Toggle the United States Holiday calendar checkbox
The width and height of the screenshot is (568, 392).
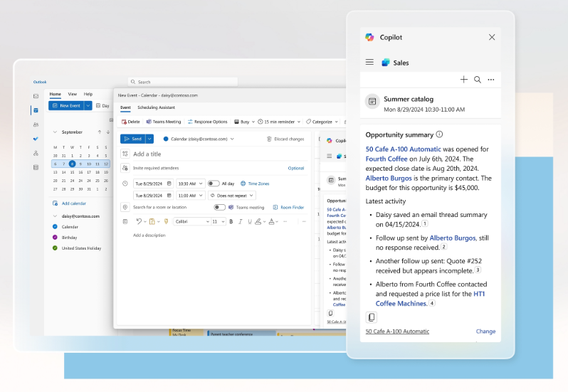pyautogui.click(x=55, y=248)
